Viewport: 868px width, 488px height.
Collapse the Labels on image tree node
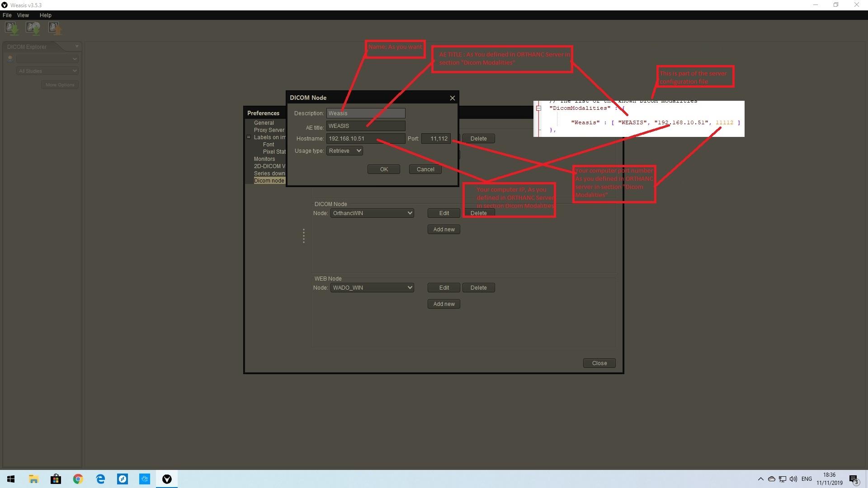pos(249,137)
